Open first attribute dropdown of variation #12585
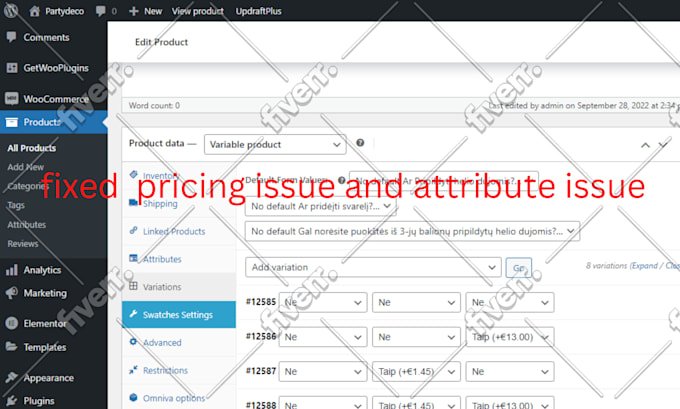680x409 pixels. tap(323, 302)
